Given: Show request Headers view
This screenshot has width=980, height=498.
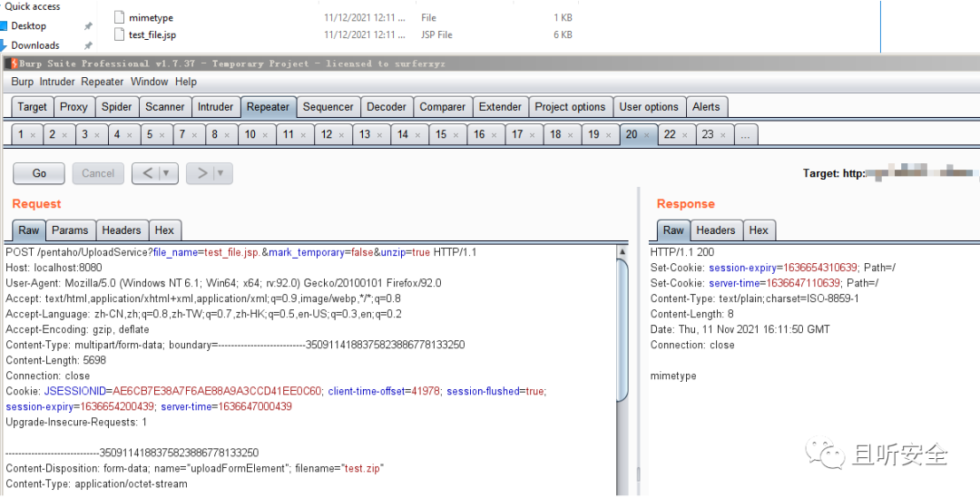Looking at the screenshot, I should click(122, 229).
